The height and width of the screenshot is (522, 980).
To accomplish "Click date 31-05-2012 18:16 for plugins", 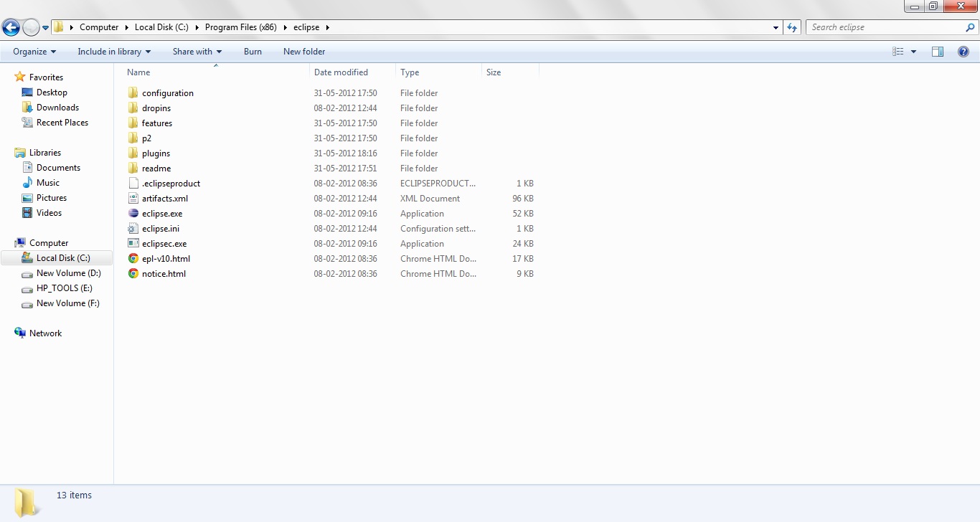I will [345, 153].
